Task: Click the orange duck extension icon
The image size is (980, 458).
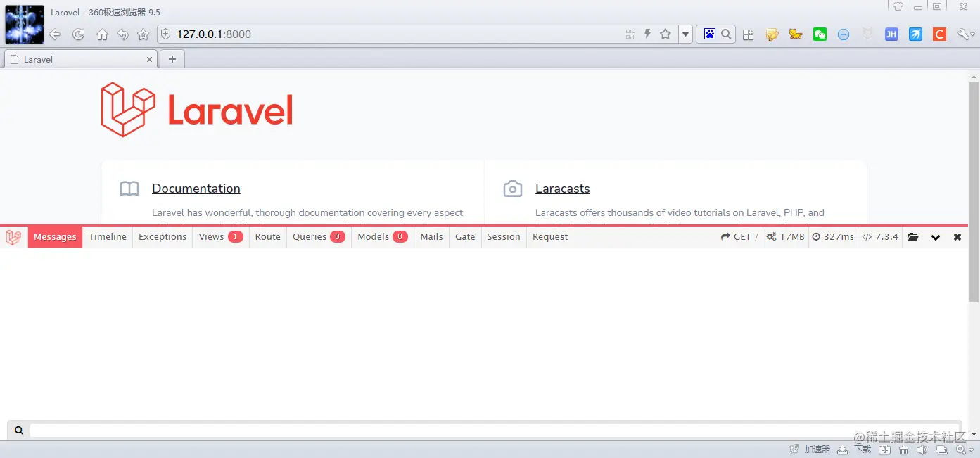Action: pos(796,34)
